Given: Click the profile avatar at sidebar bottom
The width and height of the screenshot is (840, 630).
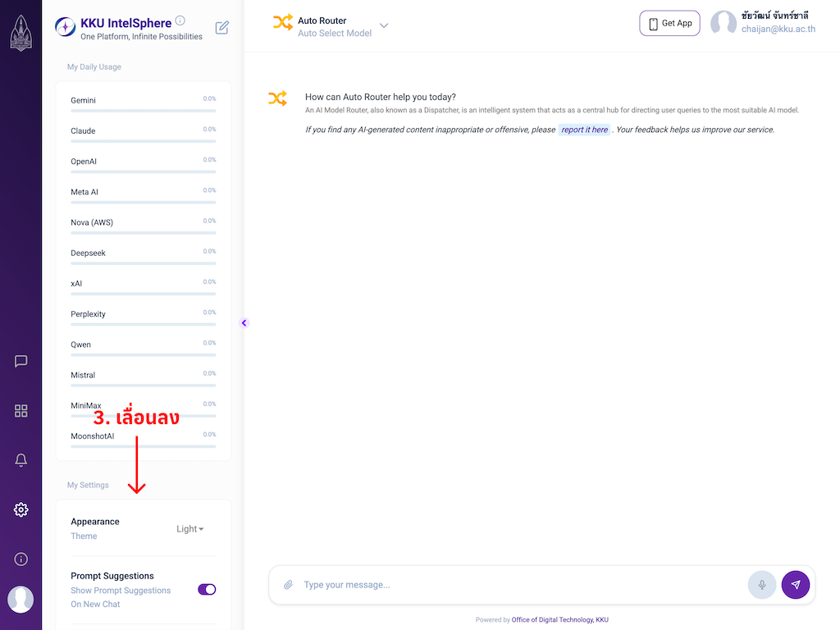Looking at the screenshot, I should pos(21,599).
